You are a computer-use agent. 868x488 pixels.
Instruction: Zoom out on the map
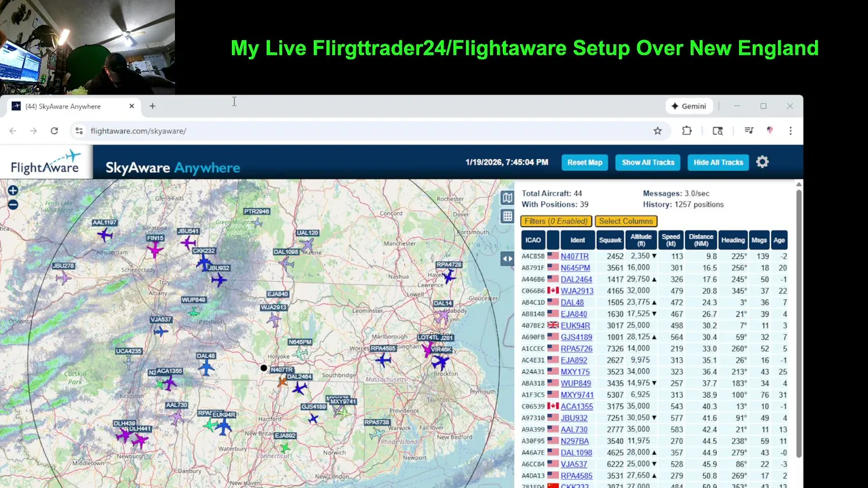click(x=13, y=204)
